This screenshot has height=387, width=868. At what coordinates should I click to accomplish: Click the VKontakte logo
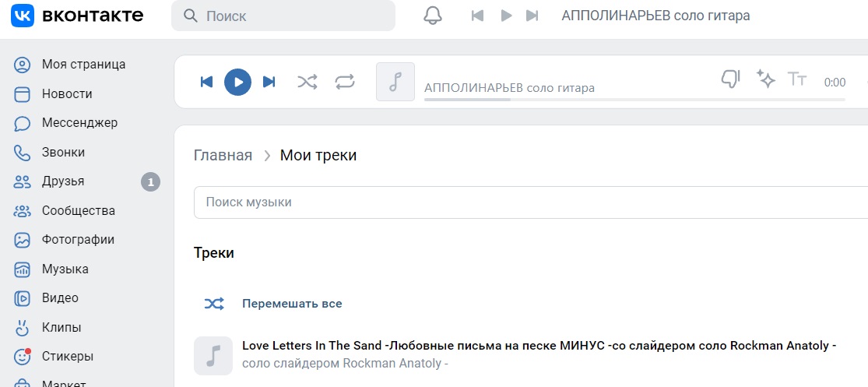[x=78, y=16]
